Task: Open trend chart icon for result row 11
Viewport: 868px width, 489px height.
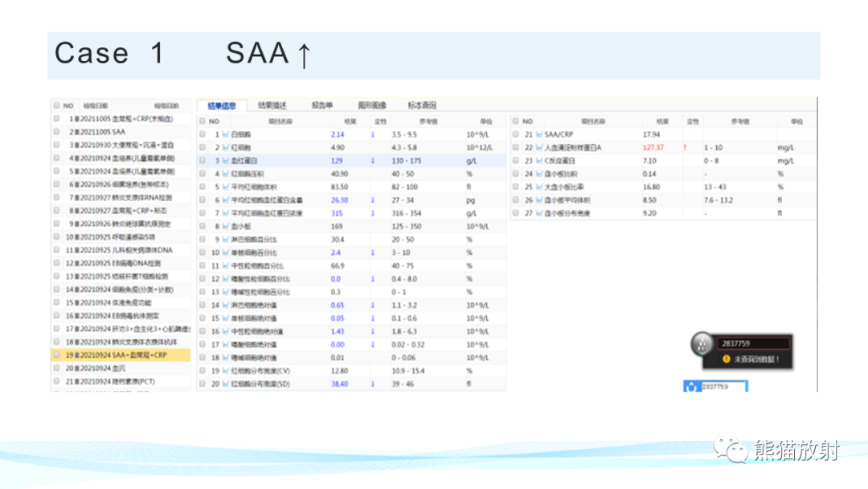Action: pos(226,266)
